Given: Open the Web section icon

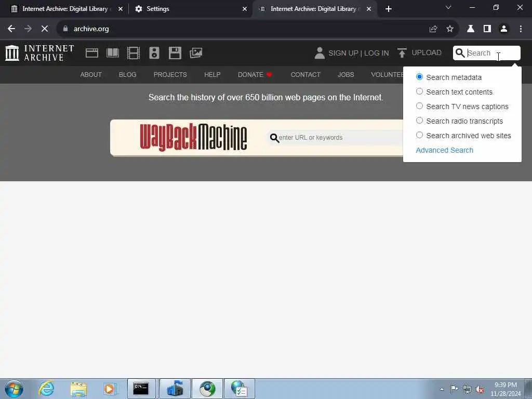Looking at the screenshot, I should click(91, 53).
